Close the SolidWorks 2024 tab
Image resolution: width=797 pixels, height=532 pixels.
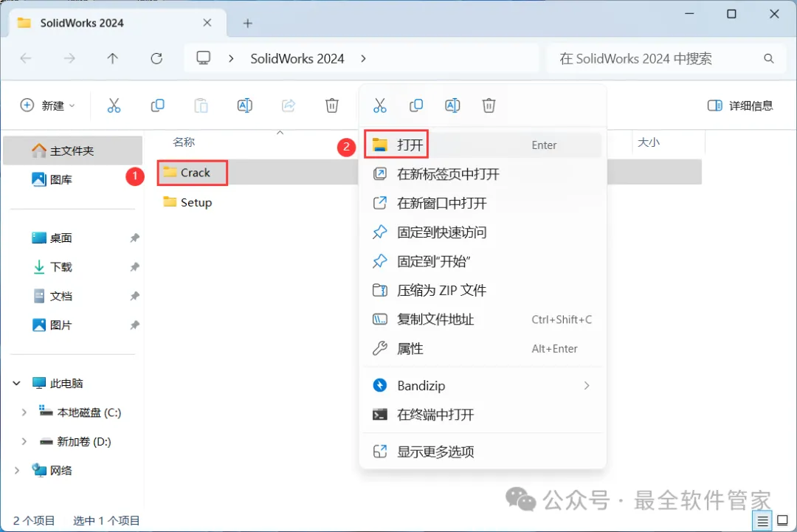click(x=207, y=23)
